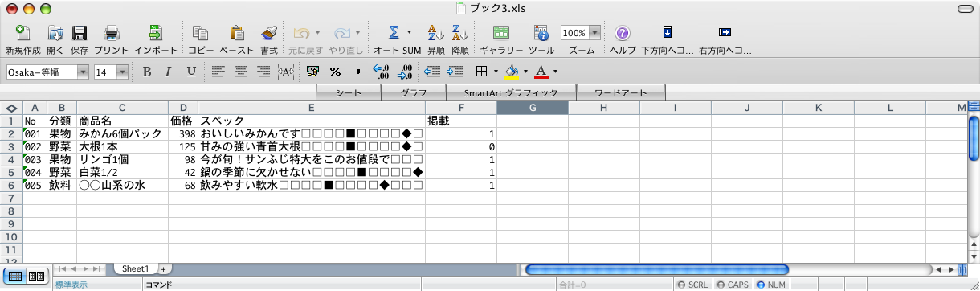Toggle italic formatting
This screenshot has height=291, width=980.
168,72
